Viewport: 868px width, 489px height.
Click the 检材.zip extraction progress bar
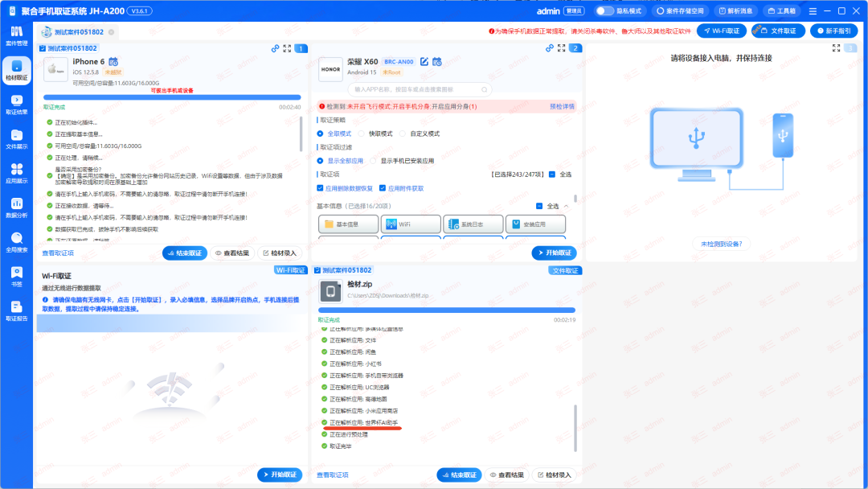point(447,310)
